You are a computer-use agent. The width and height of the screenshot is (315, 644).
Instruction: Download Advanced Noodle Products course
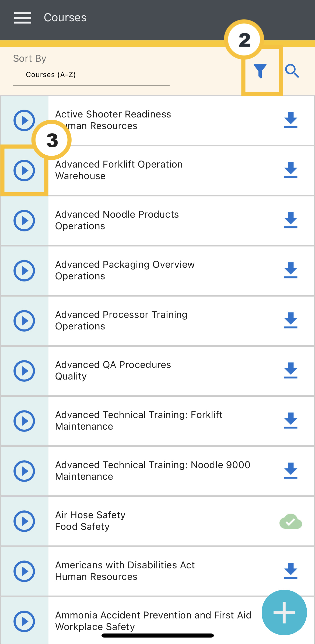(291, 220)
